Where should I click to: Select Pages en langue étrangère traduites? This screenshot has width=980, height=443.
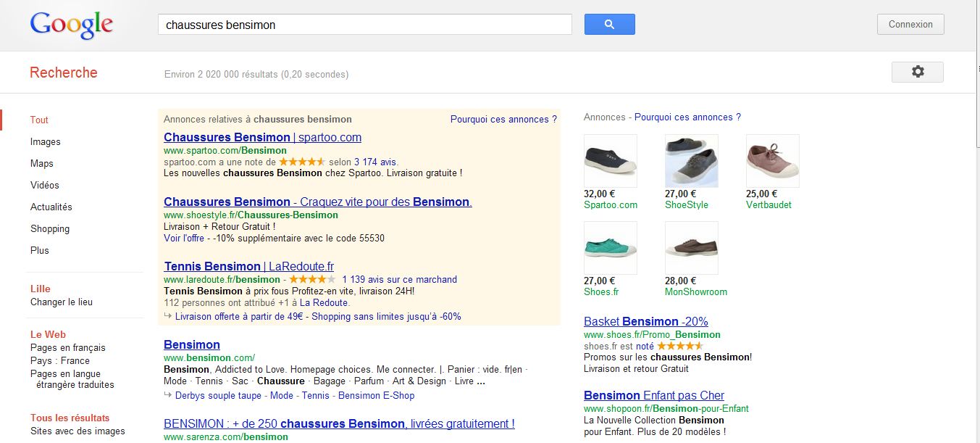click(x=72, y=379)
